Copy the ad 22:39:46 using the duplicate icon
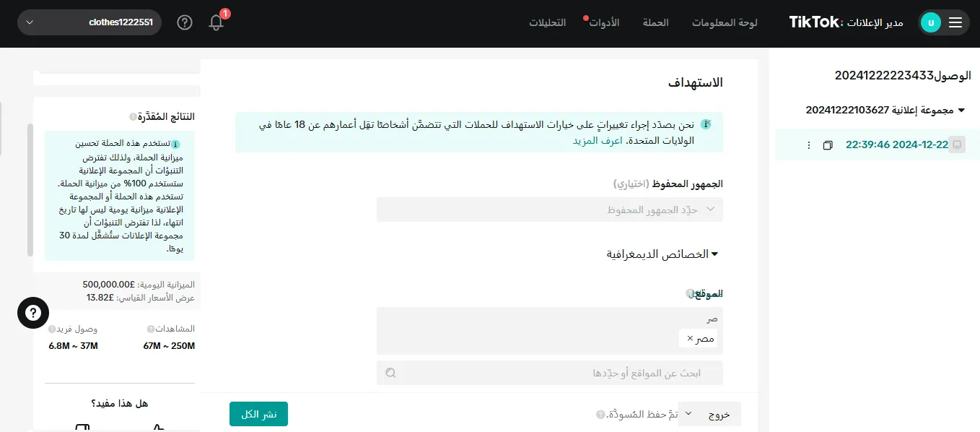This screenshot has width=980, height=432. point(827,144)
